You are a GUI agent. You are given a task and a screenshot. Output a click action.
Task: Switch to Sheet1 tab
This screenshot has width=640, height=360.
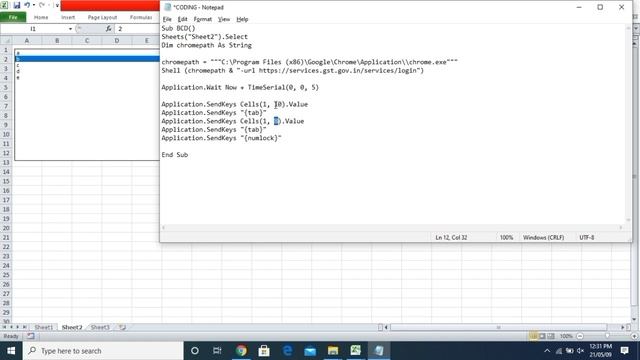(44, 327)
